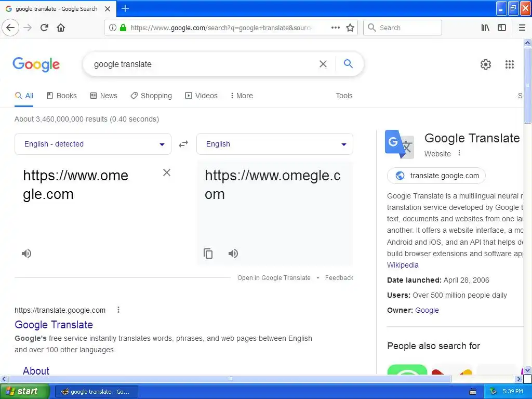
Task: Click the keyboard icon in the taskbar
Action: click(473, 392)
